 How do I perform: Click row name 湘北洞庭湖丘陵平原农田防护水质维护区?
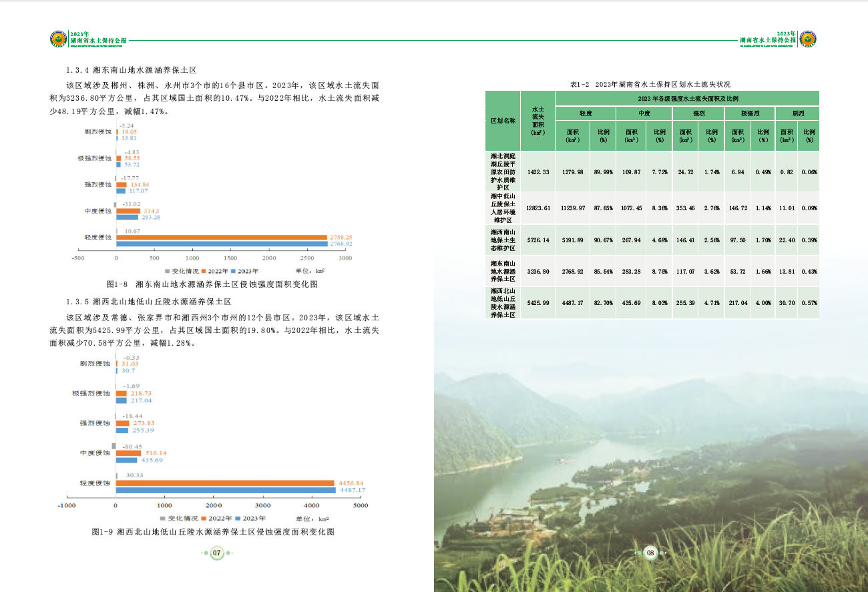(x=503, y=172)
